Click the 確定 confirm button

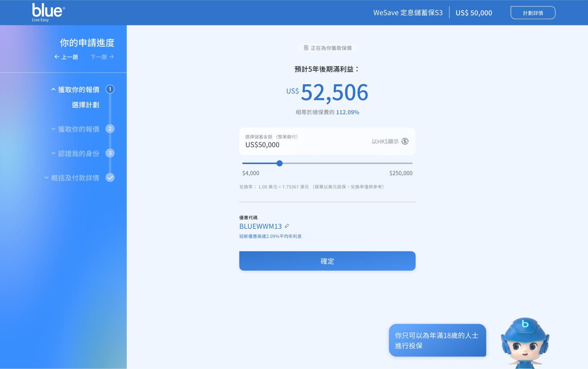point(327,261)
